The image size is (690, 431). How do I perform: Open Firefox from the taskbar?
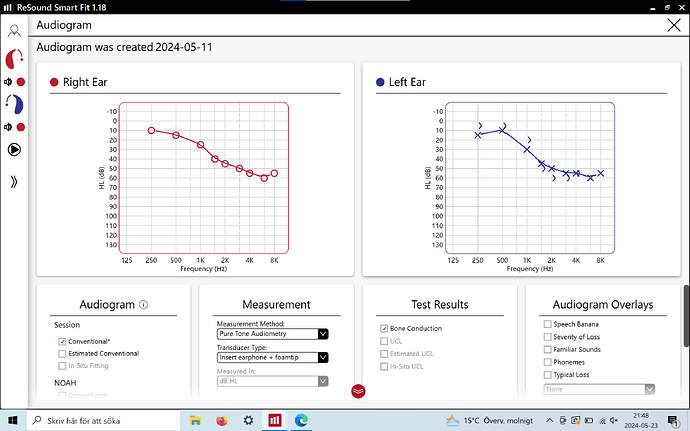[x=222, y=420]
